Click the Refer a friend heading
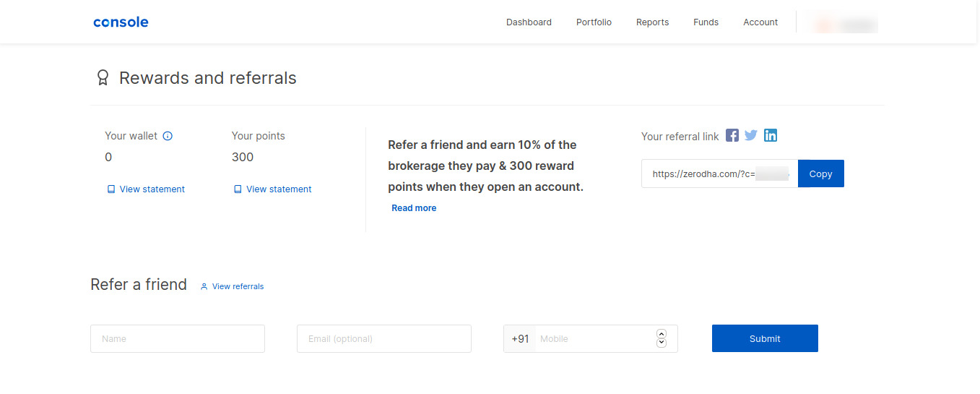Screen dimensions: 980x394 (139, 285)
